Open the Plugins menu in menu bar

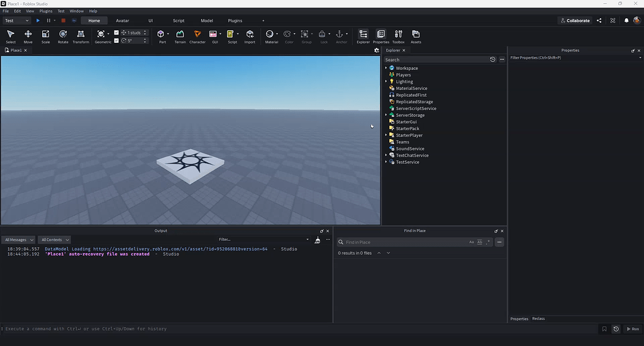click(x=45, y=11)
